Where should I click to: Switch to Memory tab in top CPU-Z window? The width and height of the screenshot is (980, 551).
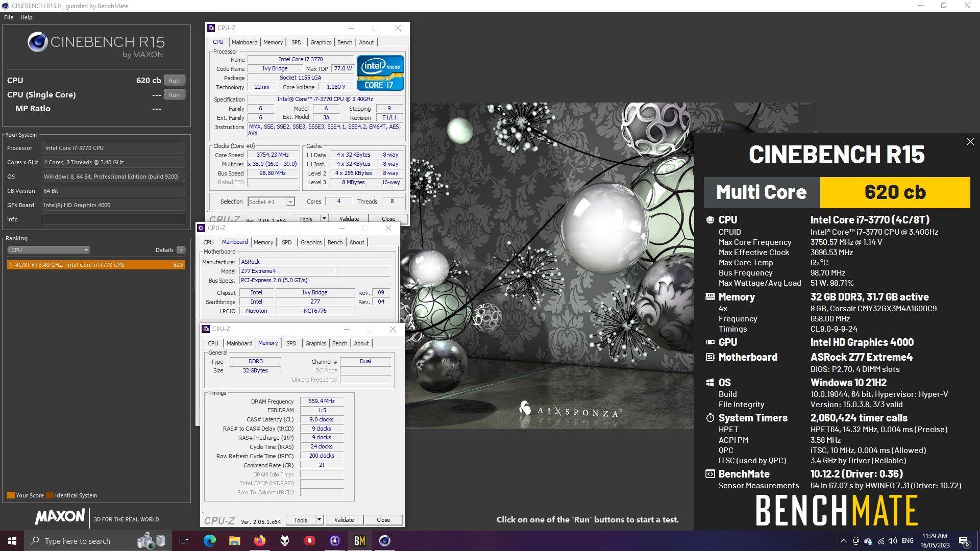pos(273,42)
